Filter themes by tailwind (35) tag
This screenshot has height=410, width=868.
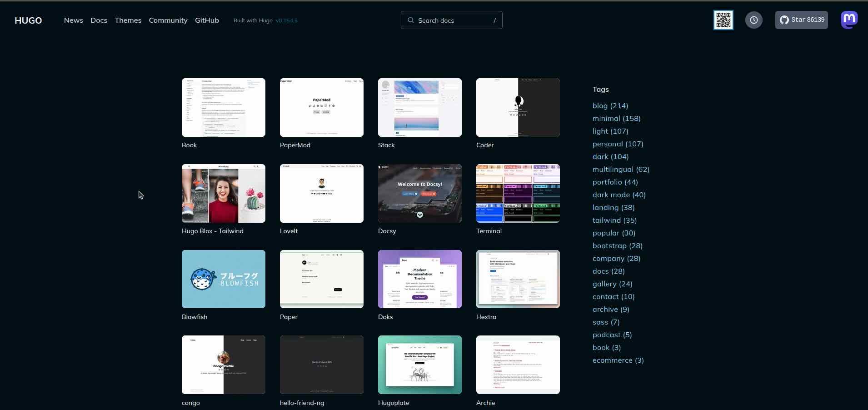click(614, 220)
